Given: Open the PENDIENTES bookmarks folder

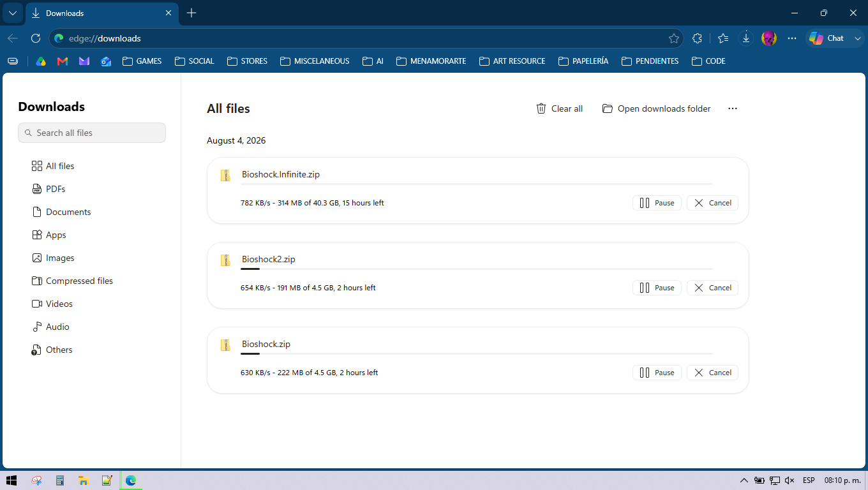Looking at the screenshot, I should (650, 61).
